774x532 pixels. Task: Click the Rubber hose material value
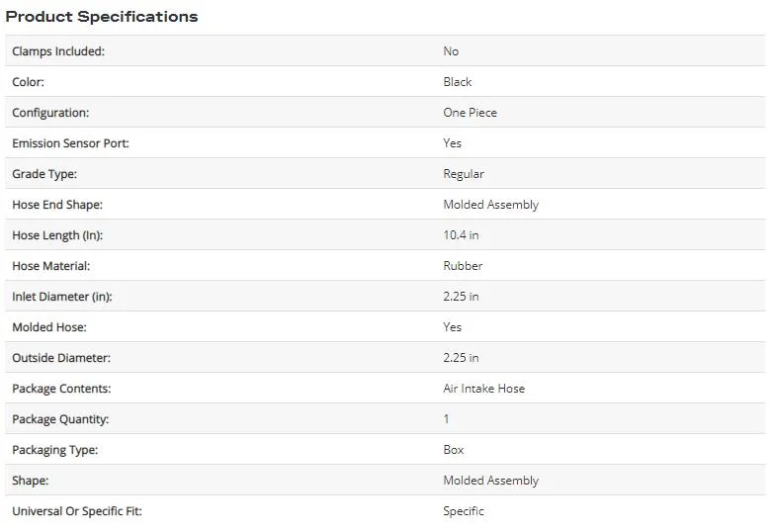(463, 266)
